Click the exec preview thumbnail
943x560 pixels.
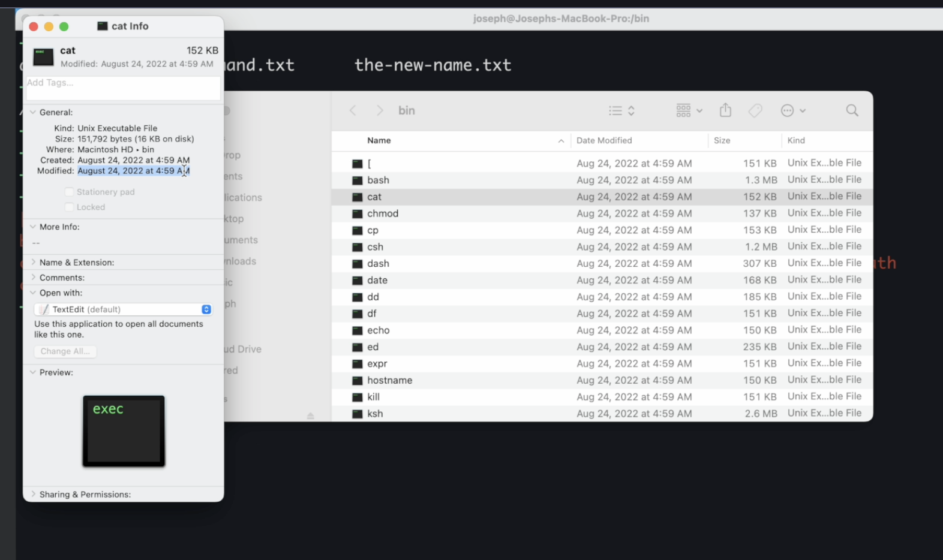coord(124,430)
